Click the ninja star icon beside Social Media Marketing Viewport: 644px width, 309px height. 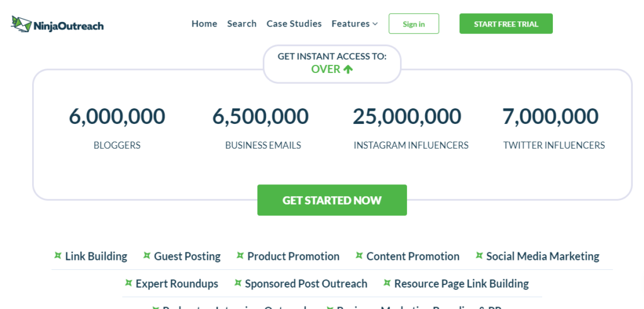tap(479, 256)
